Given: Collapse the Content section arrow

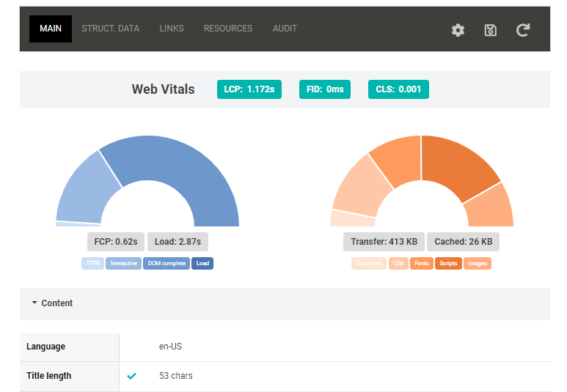Looking at the screenshot, I should tap(34, 303).
